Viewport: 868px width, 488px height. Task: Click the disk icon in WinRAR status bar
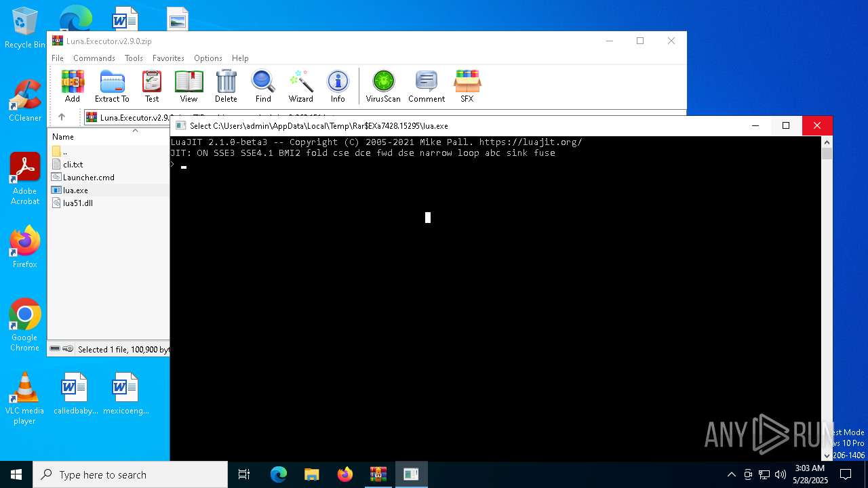[x=55, y=349]
